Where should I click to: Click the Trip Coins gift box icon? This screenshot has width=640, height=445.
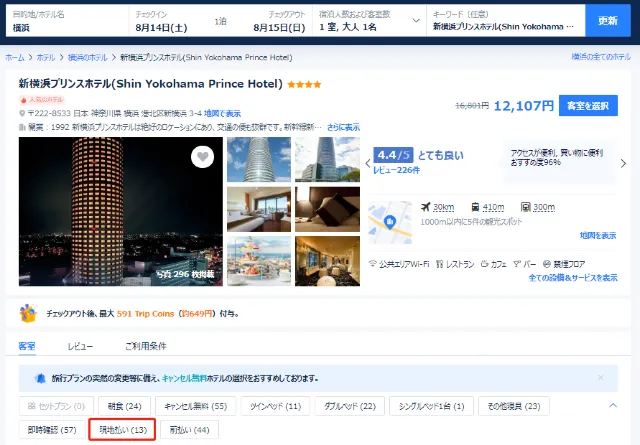click(x=28, y=314)
